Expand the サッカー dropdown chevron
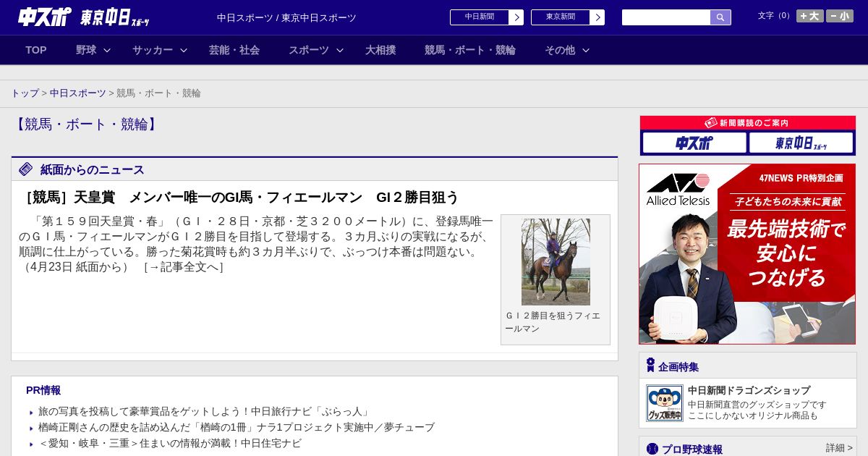 click(184, 50)
